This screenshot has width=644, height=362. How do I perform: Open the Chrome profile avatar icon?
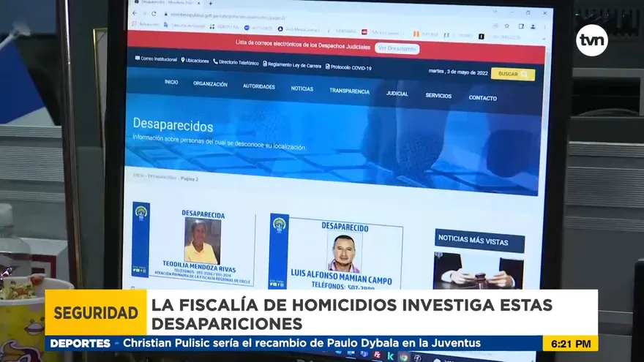point(533,26)
